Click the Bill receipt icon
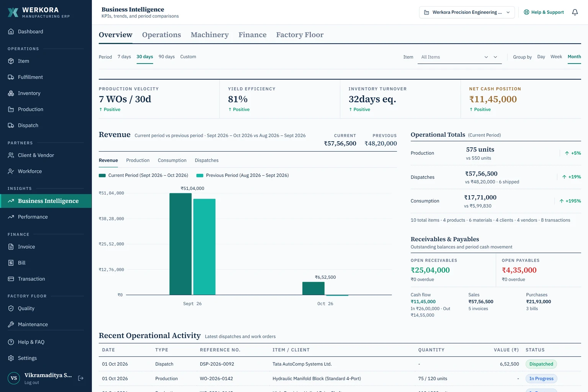The width and height of the screenshot is (588, 392). coord(11,263)
